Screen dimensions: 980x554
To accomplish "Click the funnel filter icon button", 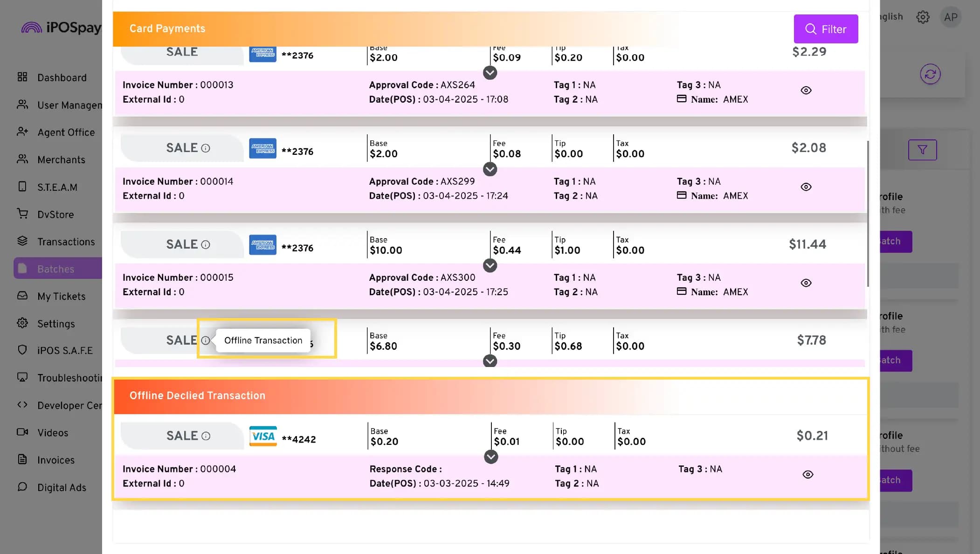I will (x=922, y=150).
